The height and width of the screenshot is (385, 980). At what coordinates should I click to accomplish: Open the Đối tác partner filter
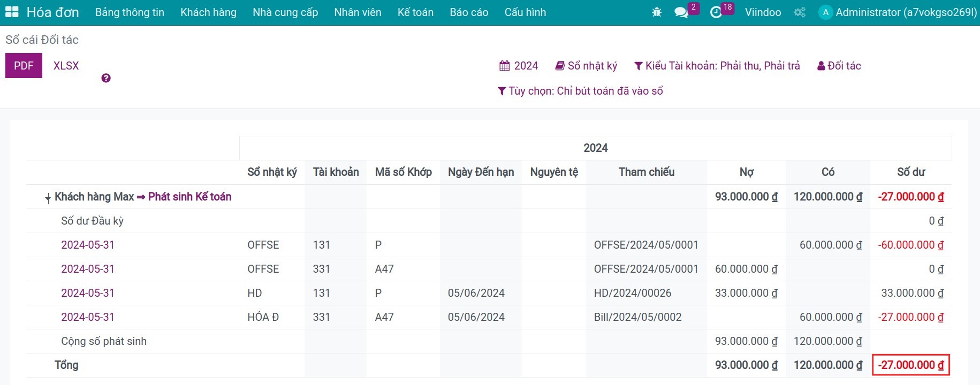839,66
